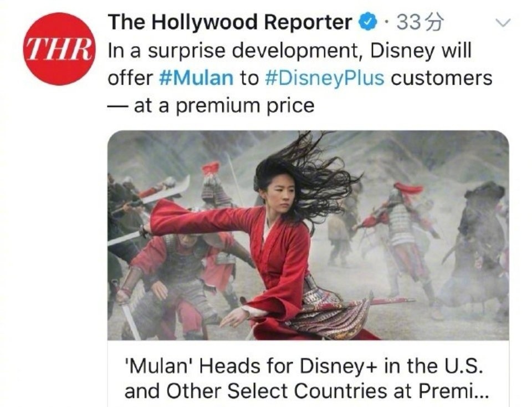Viewport: 532px width, 407px height.
Task: Click the 33分 tweet timestamp
Action: pyautogui.click(x=420, y=23)
